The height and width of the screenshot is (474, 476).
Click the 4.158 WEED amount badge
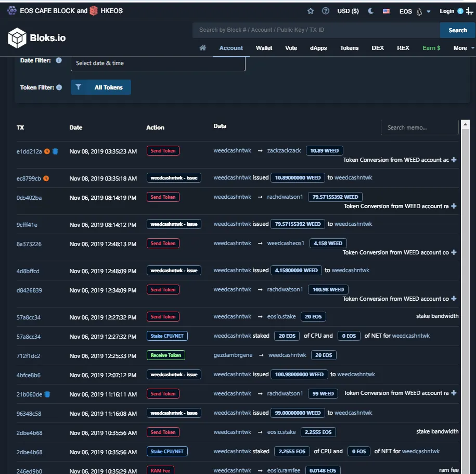click(x=328, y=243)
